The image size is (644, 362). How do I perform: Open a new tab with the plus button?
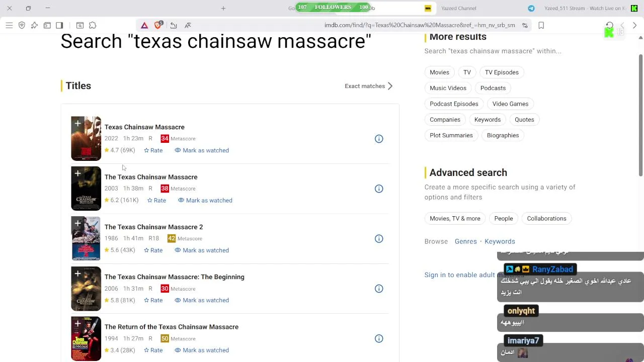point(223,8)
